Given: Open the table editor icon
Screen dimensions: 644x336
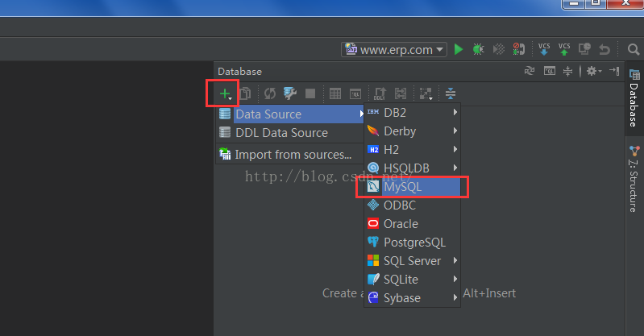Looking at the screenshot, I should click(x=335, y=93).
